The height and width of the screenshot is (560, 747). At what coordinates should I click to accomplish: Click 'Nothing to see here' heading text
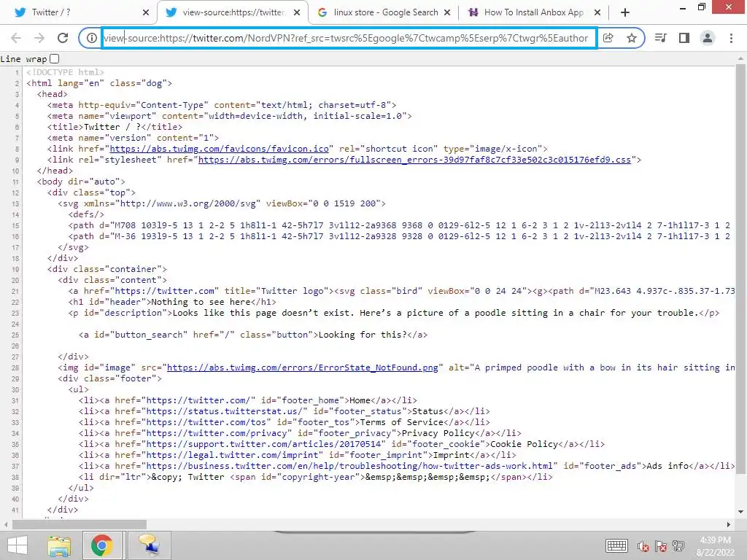[201, 302]
